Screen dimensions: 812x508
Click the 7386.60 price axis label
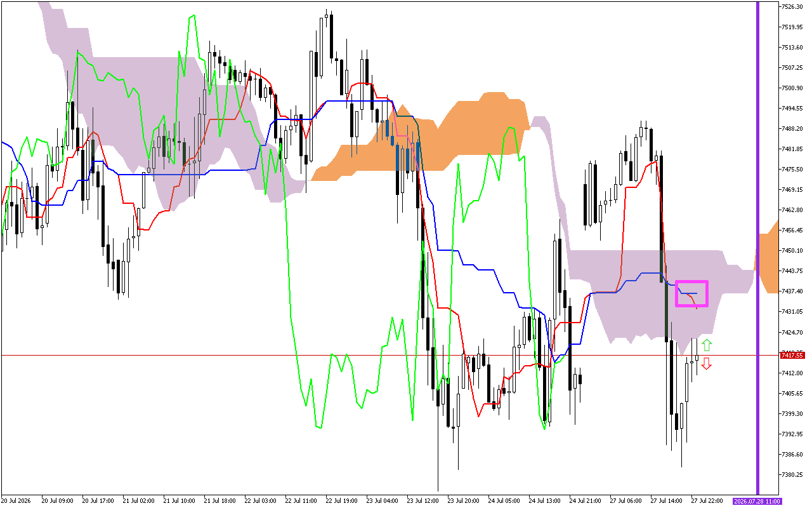(792, 454)
